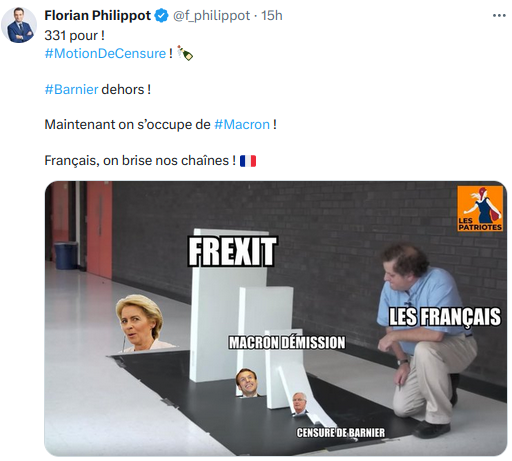Open the #Barnier hashtag
Screen dimensions: 512x461
71,89
